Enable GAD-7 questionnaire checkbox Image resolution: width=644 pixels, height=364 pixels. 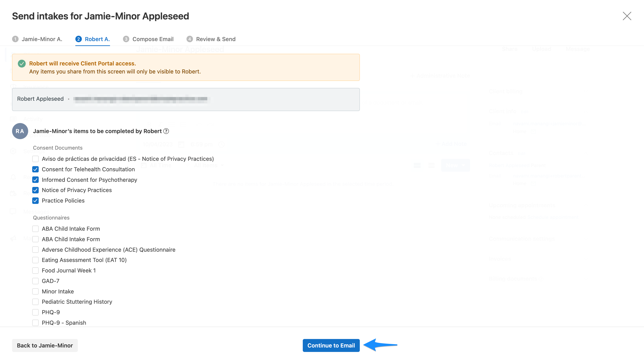36,281
